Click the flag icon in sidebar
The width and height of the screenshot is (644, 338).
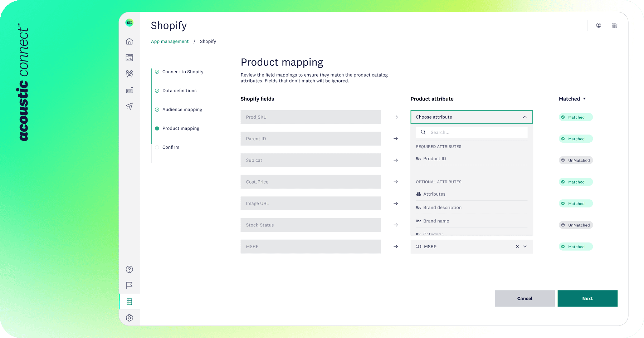point(130,285)
